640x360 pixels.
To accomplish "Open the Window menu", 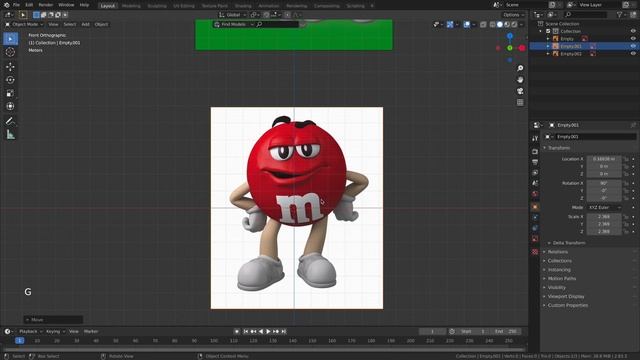I will pos(66,5).
